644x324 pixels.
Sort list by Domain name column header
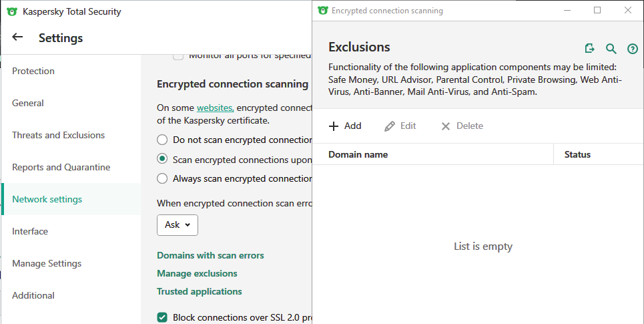(358, 154)
